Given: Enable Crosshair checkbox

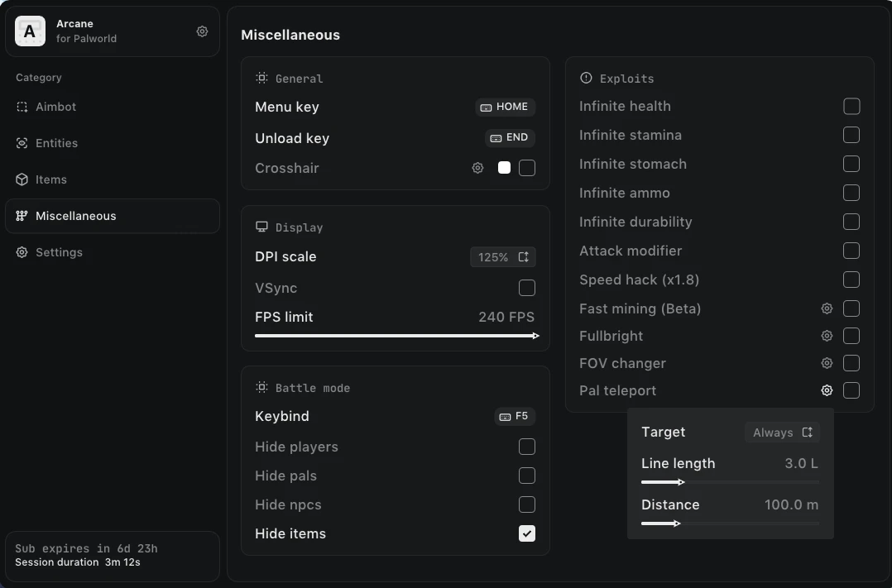Looking at the screenshot, I should (527, 168).
